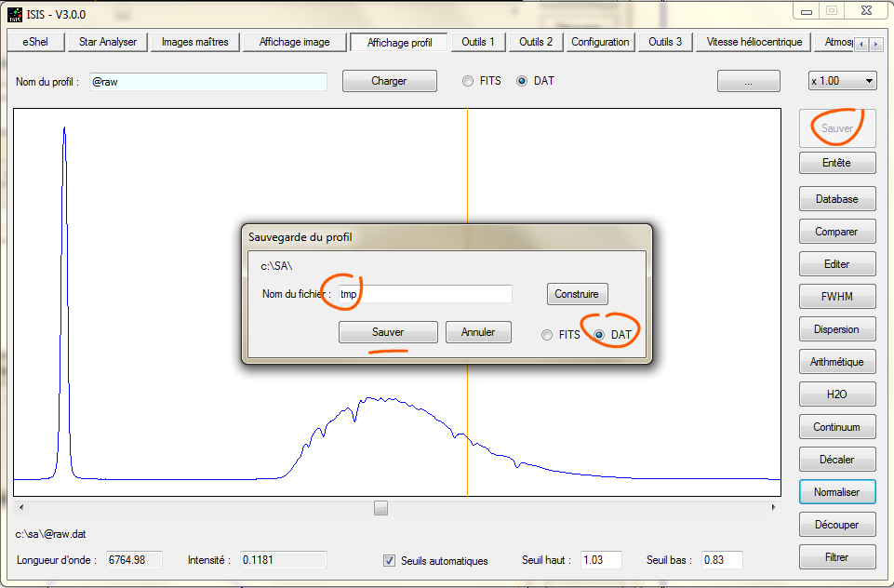Click the Normaliser button
Viewport: 894px width, 588px height.
[837, 492]
